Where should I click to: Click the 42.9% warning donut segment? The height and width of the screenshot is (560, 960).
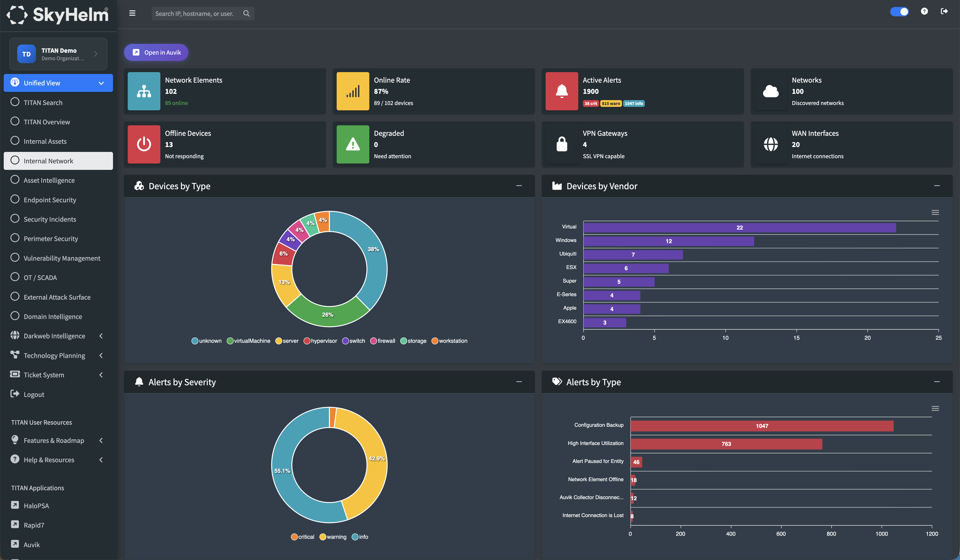pyautogui.click(x=376, y=458)
